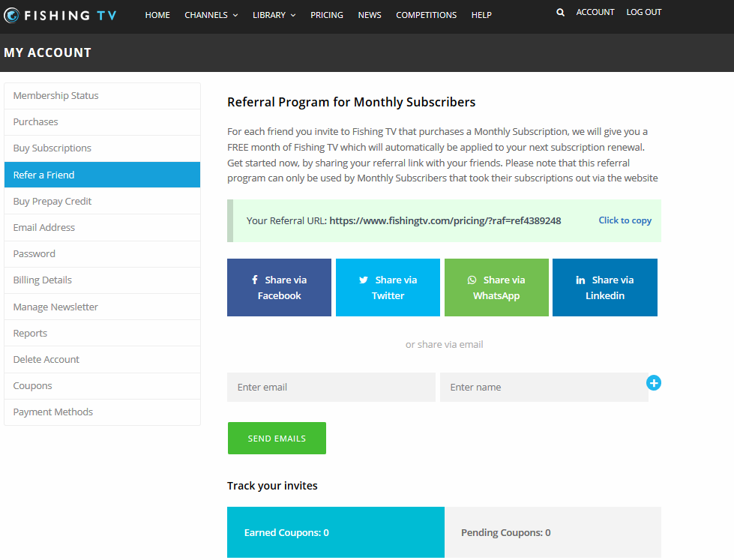Viewport: 734px width, 560px height.
Task: Open Purchases in the sidebar
Action: tap(102, 122)
